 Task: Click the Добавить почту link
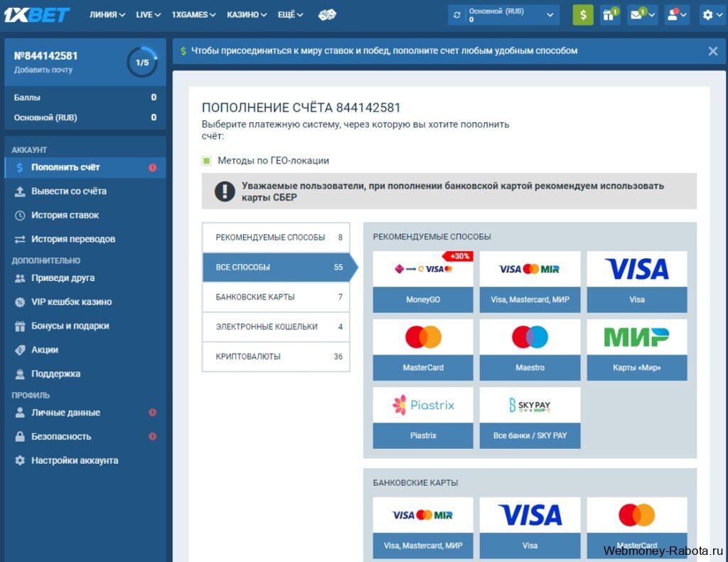tap(43, 70)
